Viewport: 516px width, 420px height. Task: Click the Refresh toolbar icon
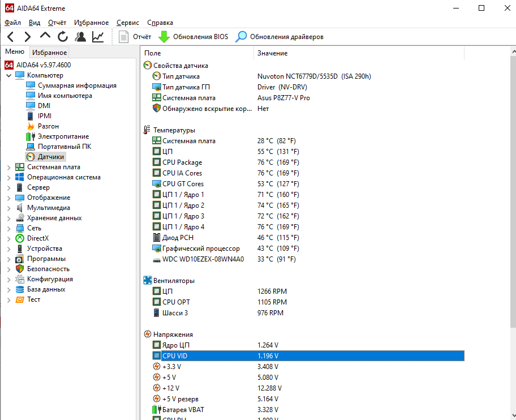coord(63,37)
